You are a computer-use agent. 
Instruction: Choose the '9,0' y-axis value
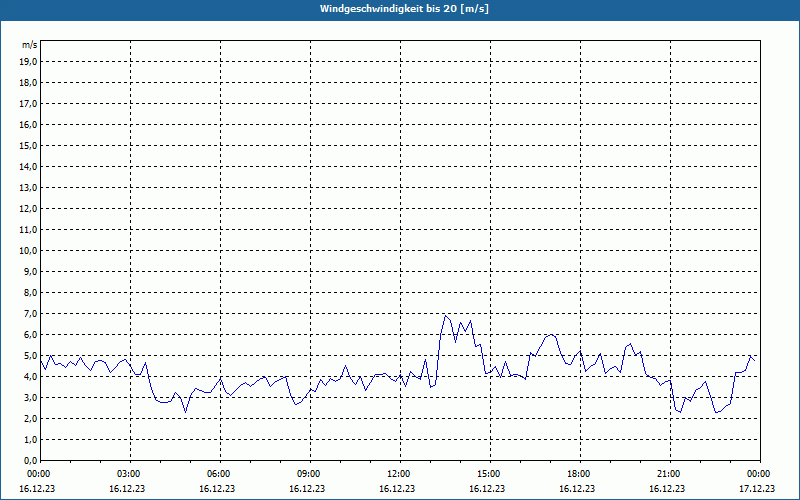(x=31, y=271)
